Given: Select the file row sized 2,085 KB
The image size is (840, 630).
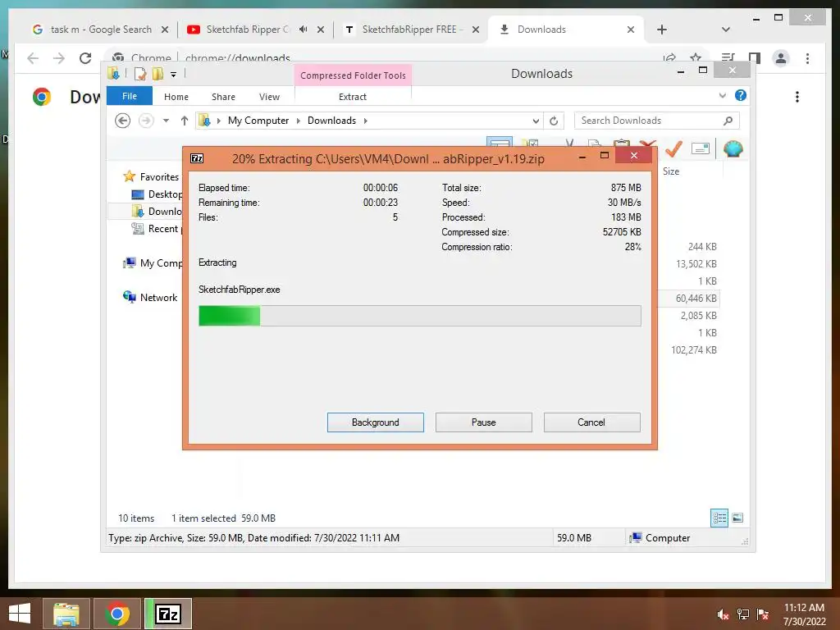Looking at the screenshot, I should 698,316.
